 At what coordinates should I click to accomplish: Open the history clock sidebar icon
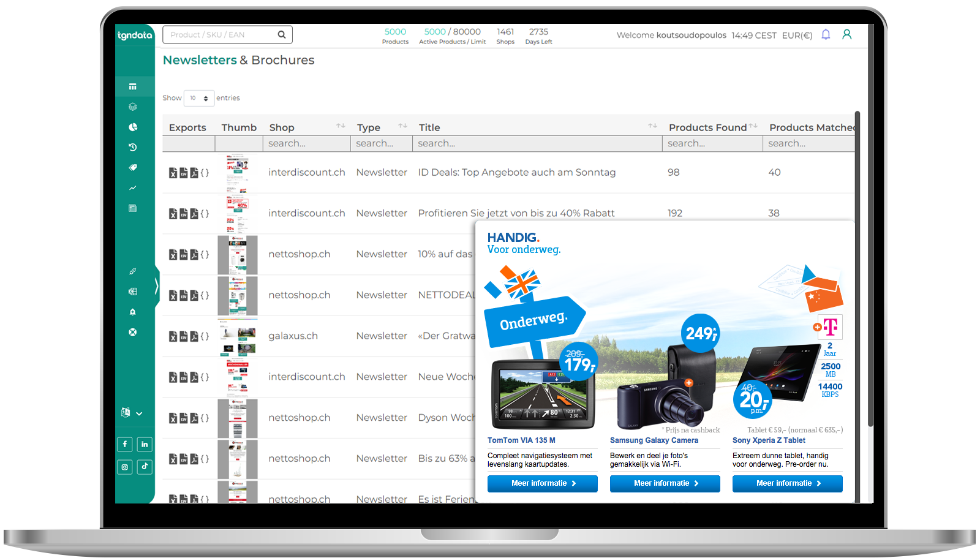[132, 147]
